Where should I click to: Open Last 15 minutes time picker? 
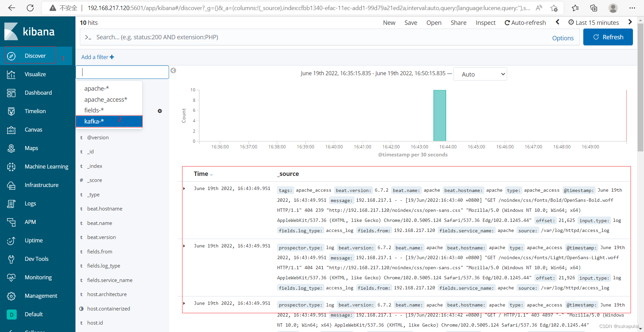click(x=594, y=22)
